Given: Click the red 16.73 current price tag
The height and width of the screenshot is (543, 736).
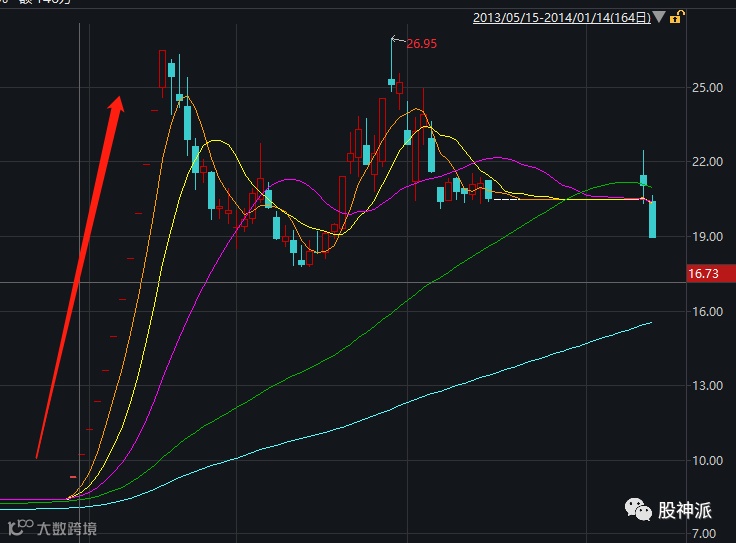Looking at the screenshot, I should pos(711,273).
